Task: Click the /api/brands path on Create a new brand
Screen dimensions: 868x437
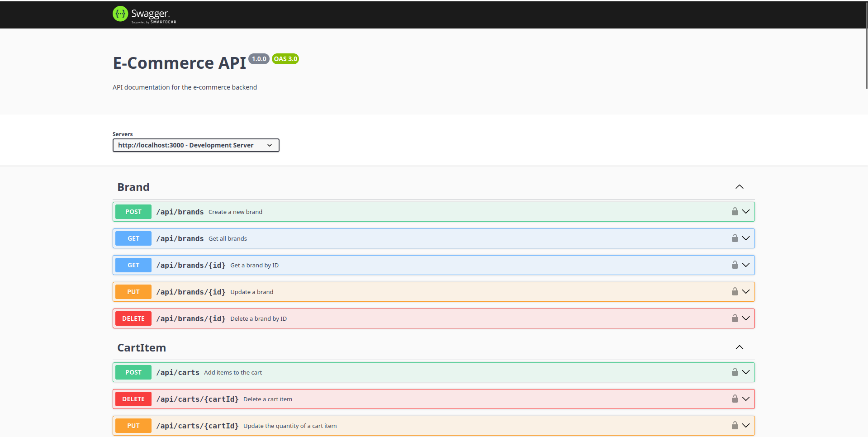Action: point(180,212)
